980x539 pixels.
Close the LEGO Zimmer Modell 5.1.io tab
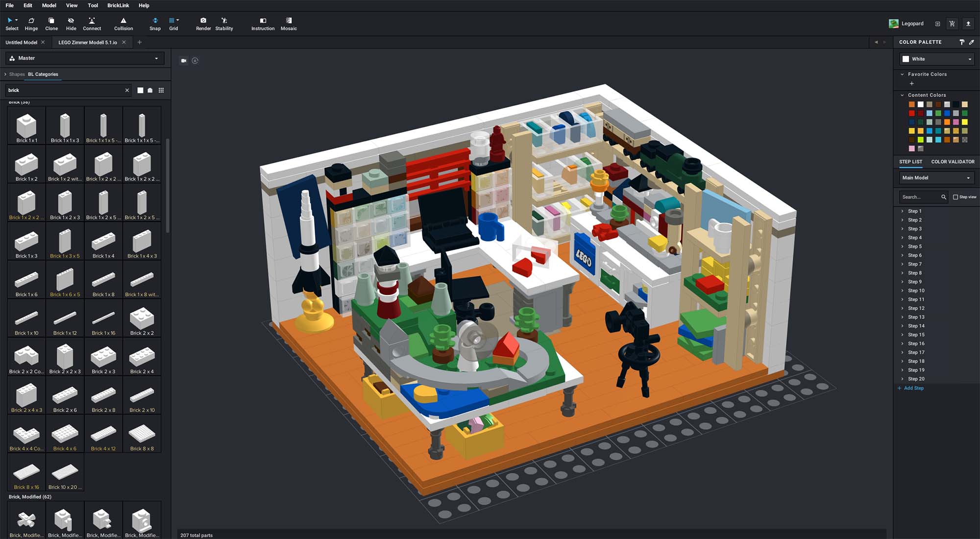[x=124, y=42]
